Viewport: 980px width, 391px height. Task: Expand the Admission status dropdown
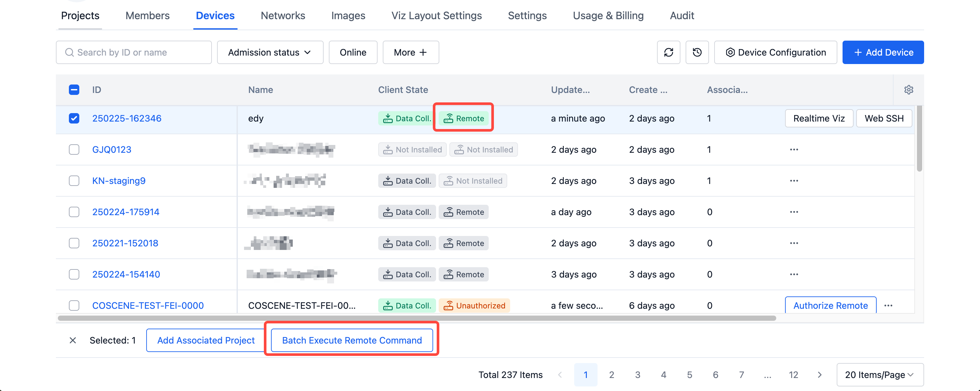click(x=270, y=52)
